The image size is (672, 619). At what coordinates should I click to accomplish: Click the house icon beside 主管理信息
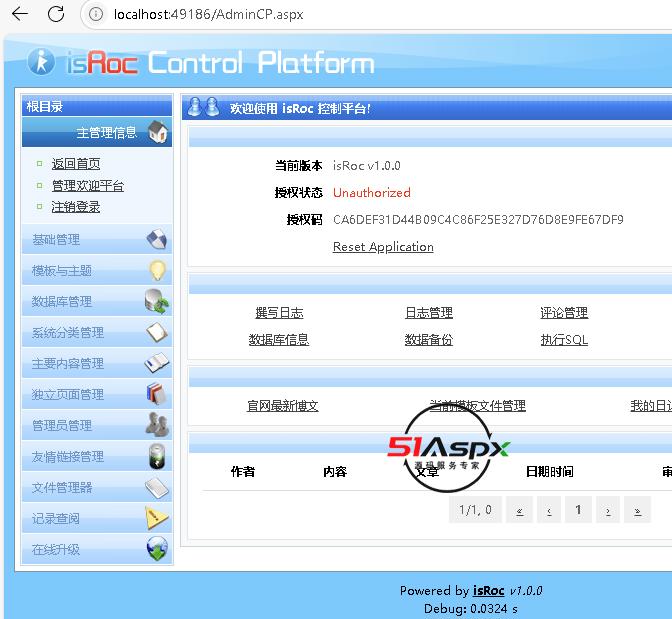coord(158,132)
